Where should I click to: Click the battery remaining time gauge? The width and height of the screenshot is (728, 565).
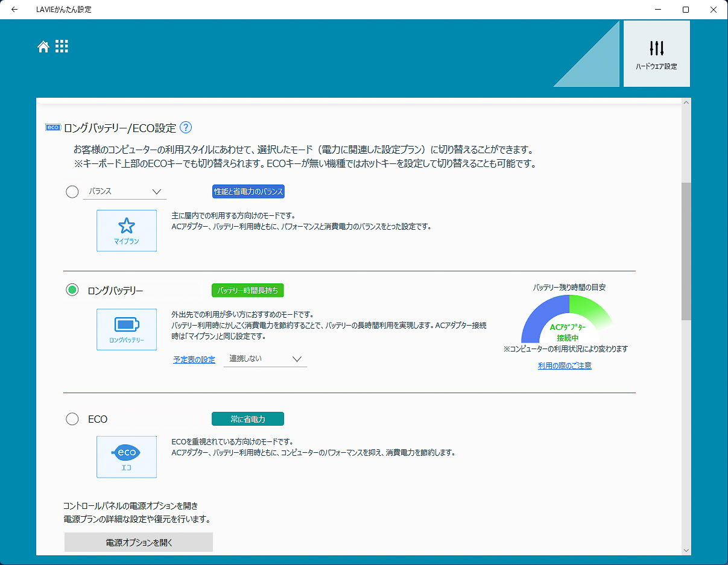(565, 320)
